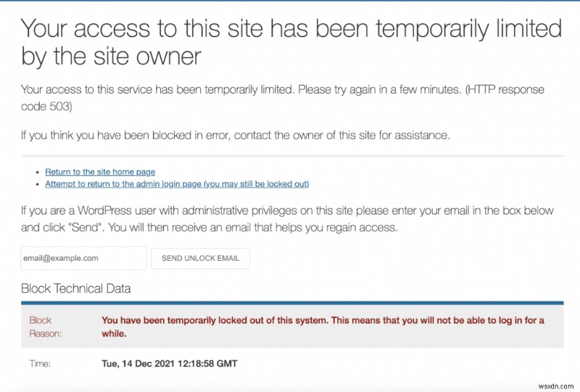Select the "Block Technical Data" heading
This screenshot has height=392, width=580.
pyautogui.click(x=76, y=288)
